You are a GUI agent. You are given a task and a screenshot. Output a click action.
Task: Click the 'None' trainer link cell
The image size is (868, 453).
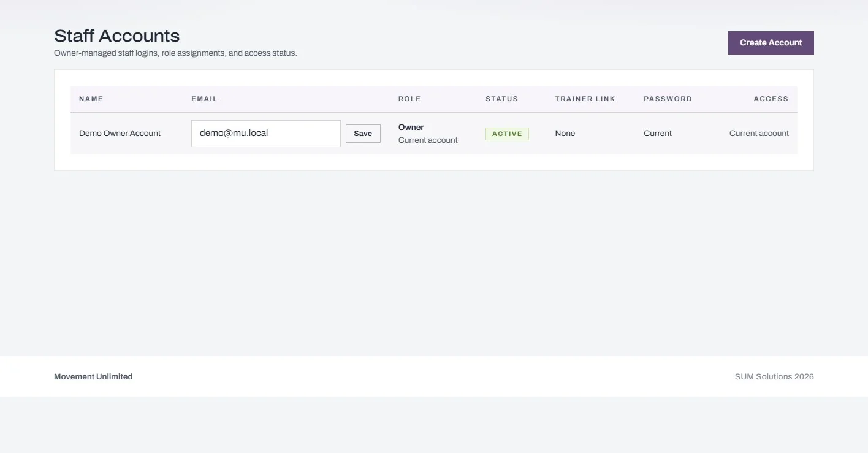[x=565, y=134]
